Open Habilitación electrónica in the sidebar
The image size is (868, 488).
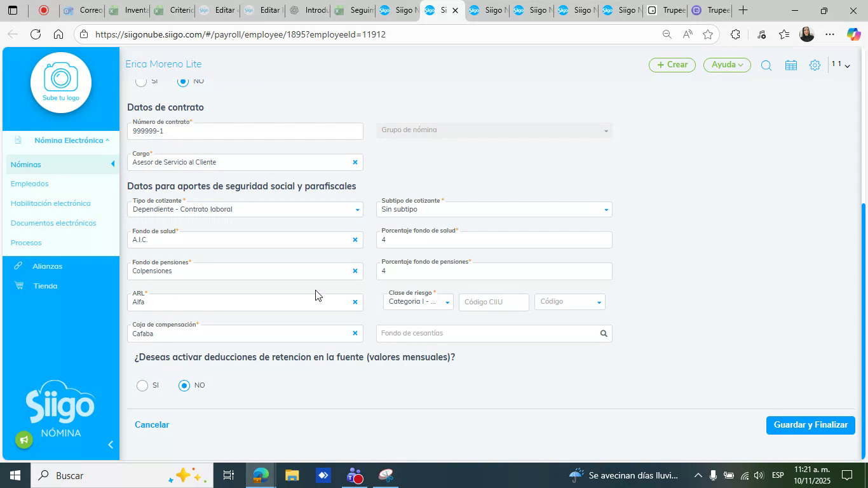coord(50,203)
